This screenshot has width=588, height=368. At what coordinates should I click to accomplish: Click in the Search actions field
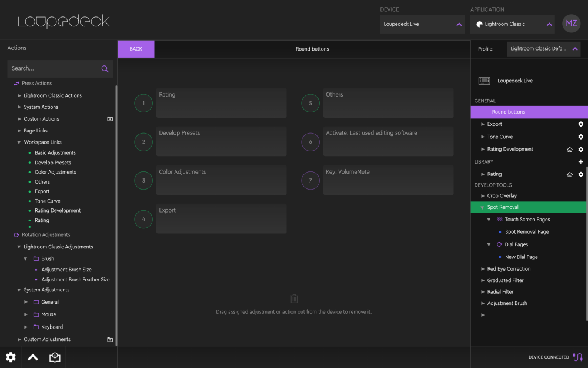(x=53, y=69)
